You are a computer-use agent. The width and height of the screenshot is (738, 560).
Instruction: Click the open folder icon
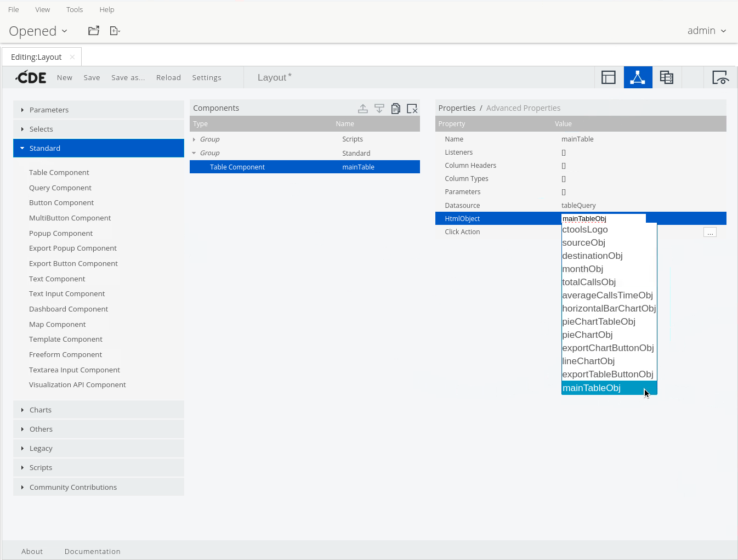94,31
